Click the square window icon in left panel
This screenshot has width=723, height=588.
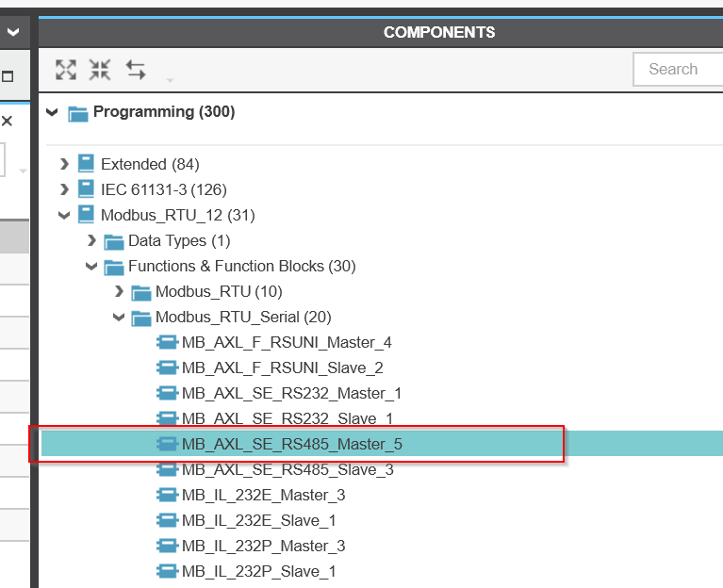coord(8,76)
